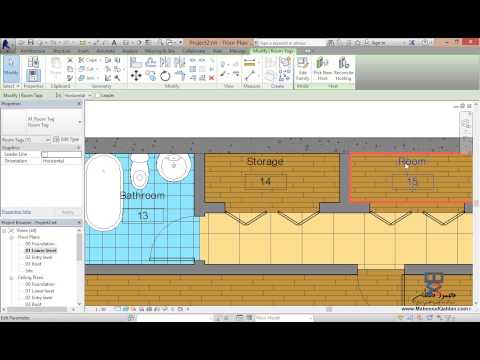480x360 pixels.
Task: Open the Structure ribbon tab
Action: pos(62,51)
